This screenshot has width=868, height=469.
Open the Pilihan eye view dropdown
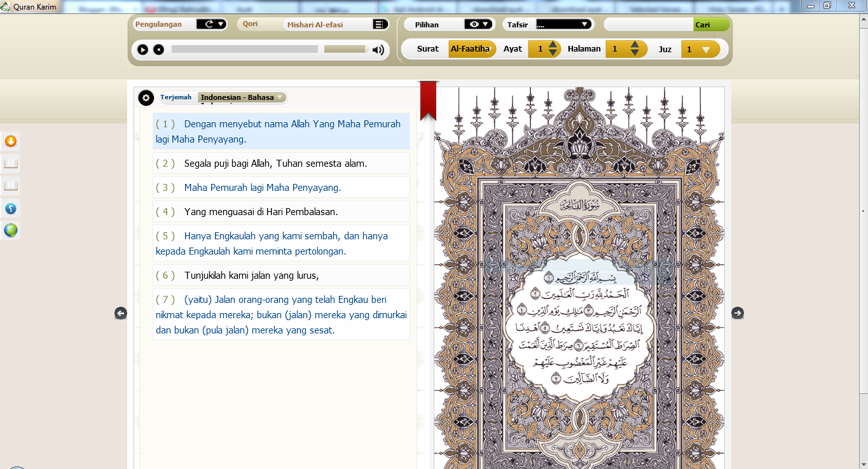coord(479,24)
